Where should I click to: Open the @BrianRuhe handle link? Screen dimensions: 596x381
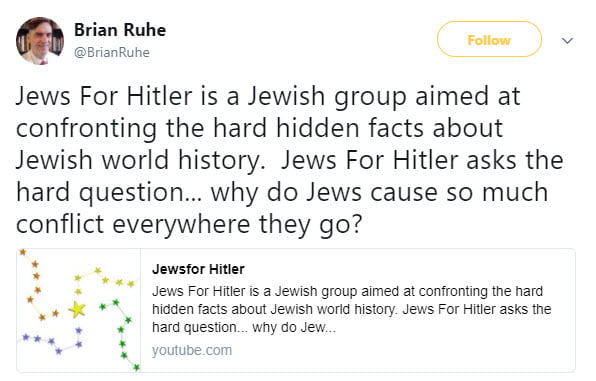(x=112, y=52)
